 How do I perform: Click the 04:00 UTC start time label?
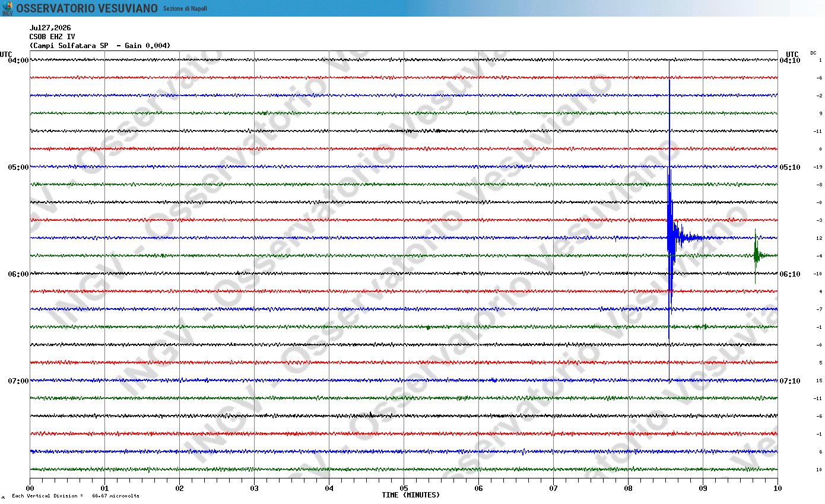tap(18, 61)
